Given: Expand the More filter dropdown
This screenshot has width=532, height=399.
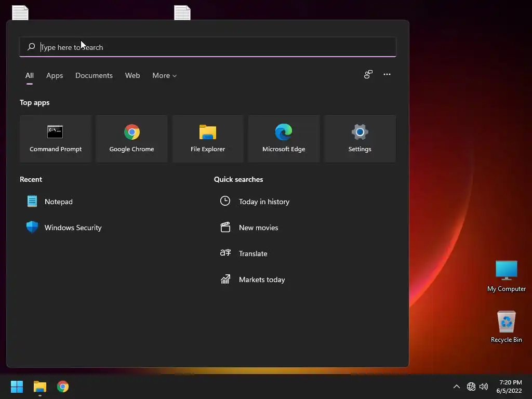Looking at the screenshot, I should [x=165, y=75].
